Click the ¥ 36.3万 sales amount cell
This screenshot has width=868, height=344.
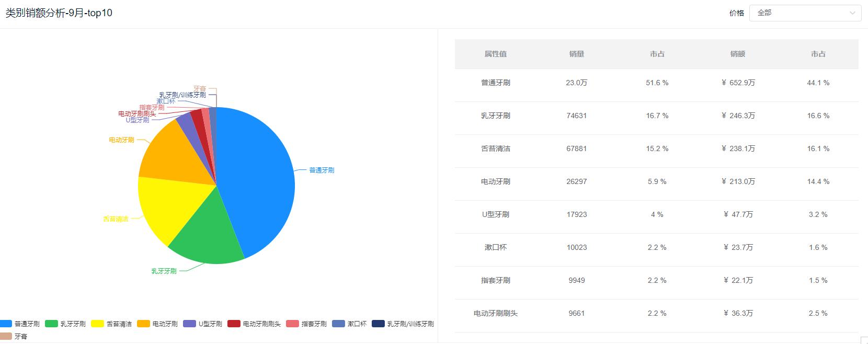(738, 313)
